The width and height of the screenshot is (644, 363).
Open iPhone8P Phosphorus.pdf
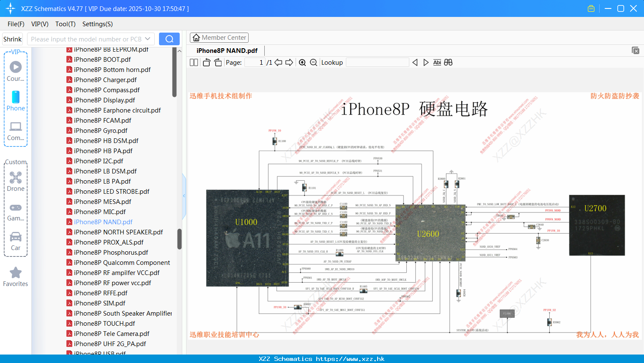tap(111, 253)
